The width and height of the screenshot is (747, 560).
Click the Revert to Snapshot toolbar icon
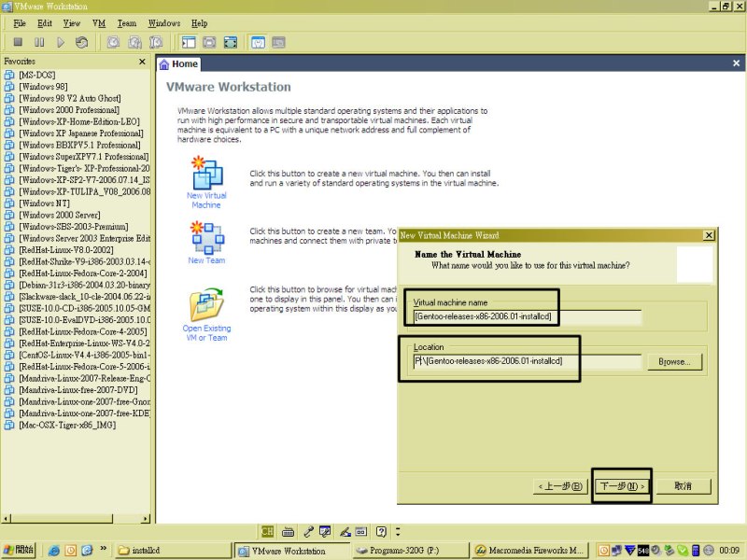(x=134, y=42)
